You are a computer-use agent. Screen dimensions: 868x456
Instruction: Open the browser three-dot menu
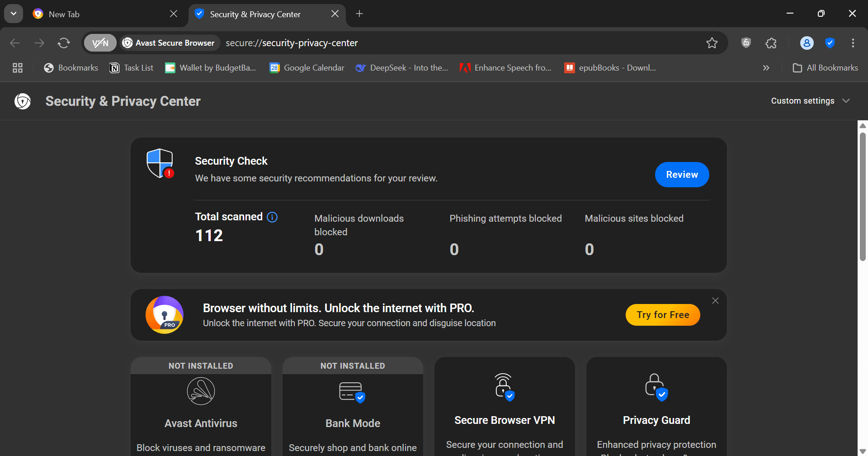pos(853,43)
